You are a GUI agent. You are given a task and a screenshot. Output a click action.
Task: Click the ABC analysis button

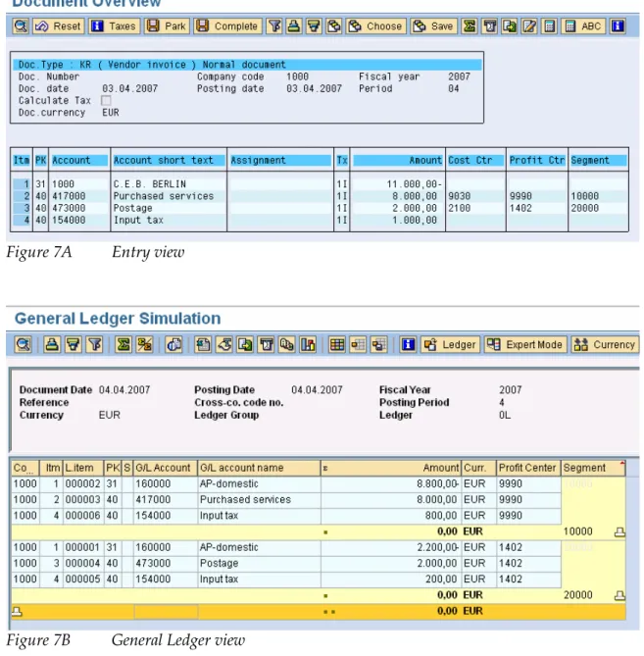point(583,26)
